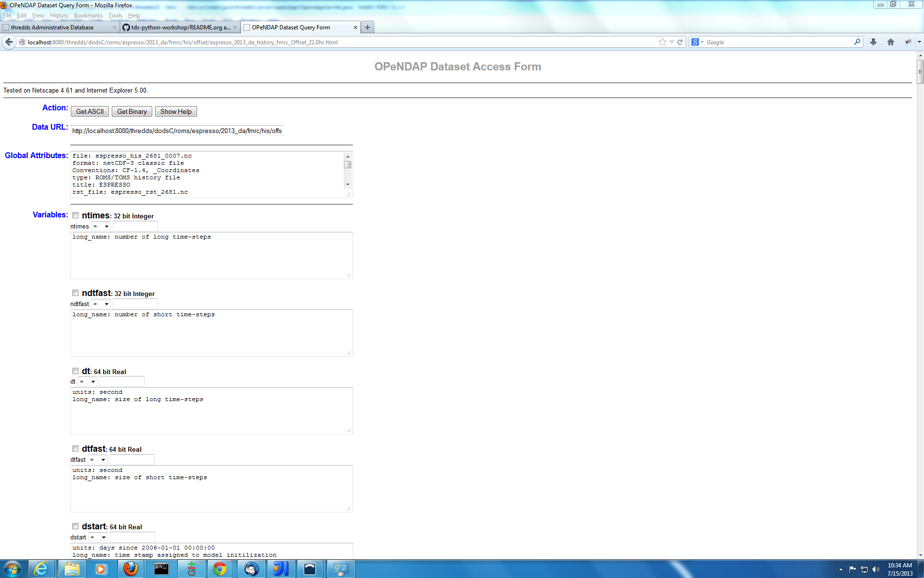
Task: Bookmark this page with the star icon
Action: coord(662,42)
